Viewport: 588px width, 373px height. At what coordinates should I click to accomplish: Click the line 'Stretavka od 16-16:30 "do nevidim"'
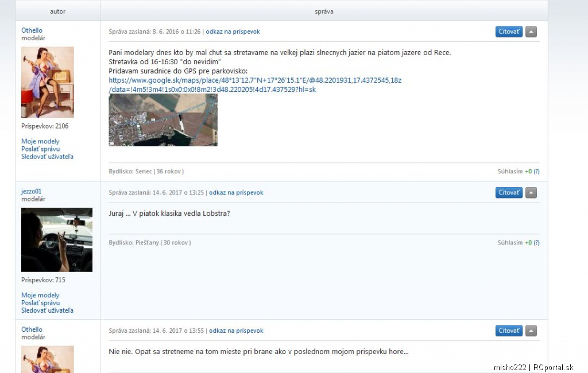165,61
